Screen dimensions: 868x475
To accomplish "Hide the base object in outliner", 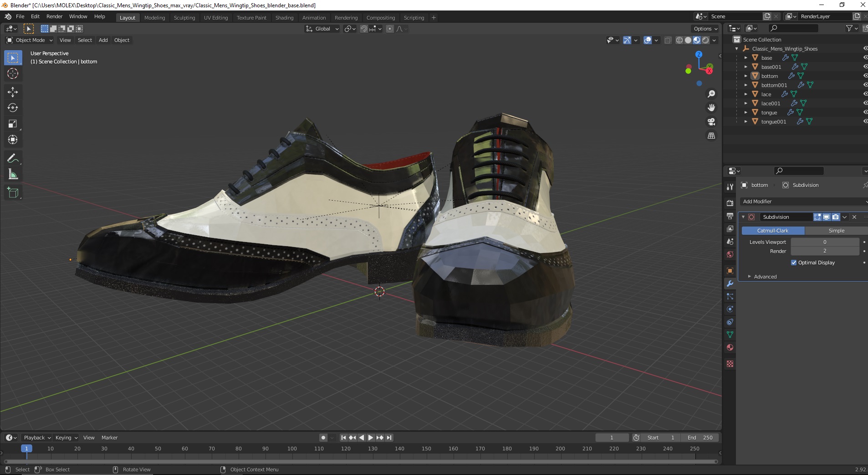I will 865,58.
